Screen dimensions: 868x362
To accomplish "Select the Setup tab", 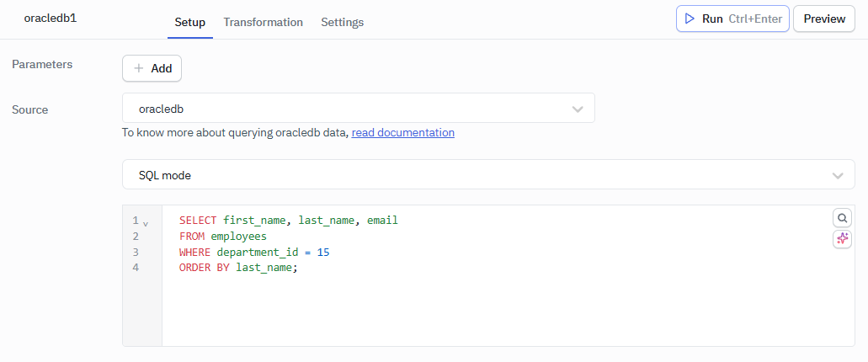I will pos(189,22).
